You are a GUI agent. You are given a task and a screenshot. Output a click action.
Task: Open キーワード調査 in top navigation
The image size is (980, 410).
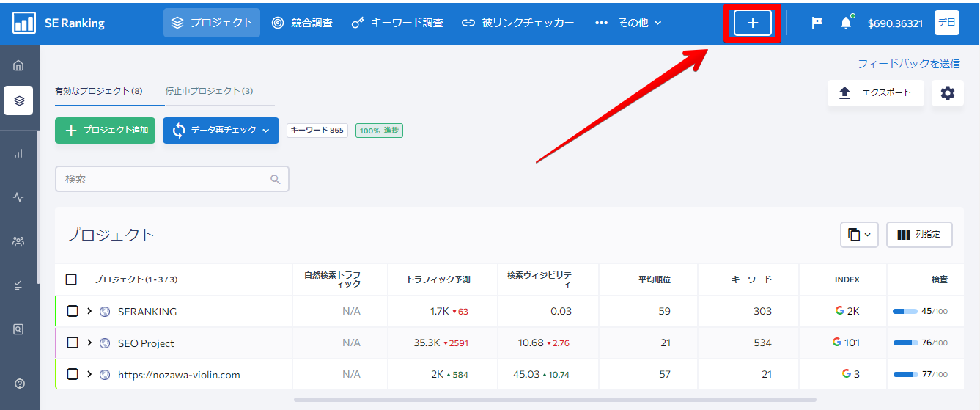point(397,23)
